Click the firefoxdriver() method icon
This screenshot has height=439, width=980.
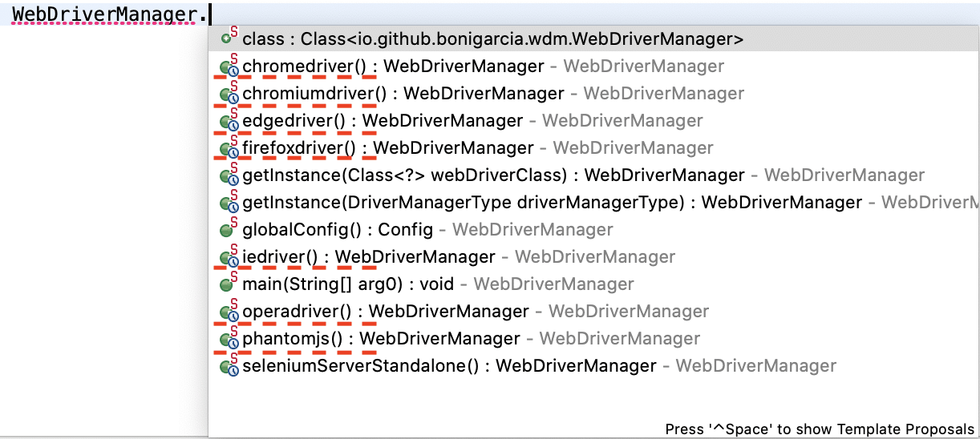pos(229,148)
